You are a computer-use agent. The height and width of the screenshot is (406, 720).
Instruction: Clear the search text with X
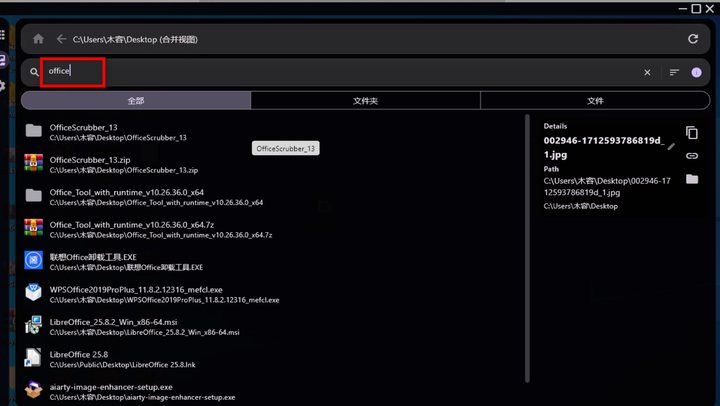coord(647,72)
